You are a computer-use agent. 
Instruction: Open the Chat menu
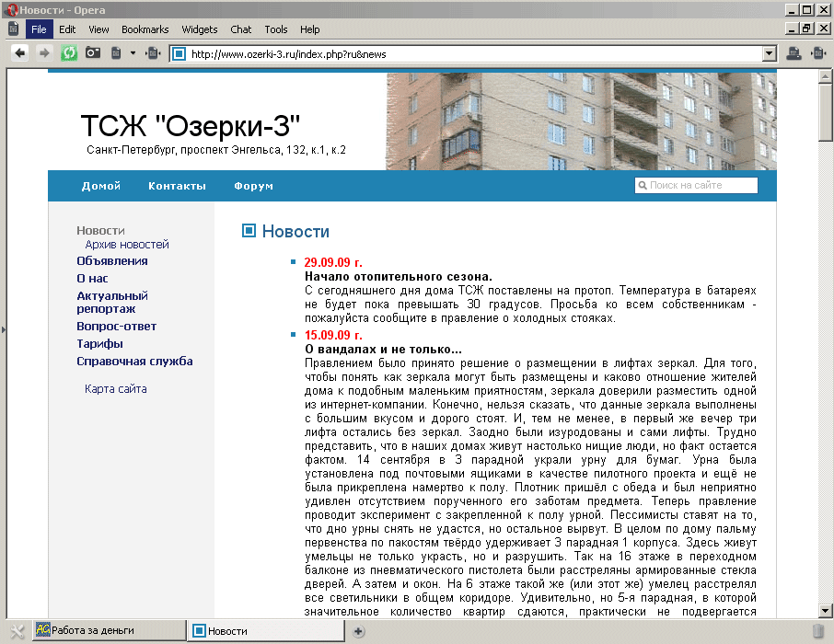(240, 29)
